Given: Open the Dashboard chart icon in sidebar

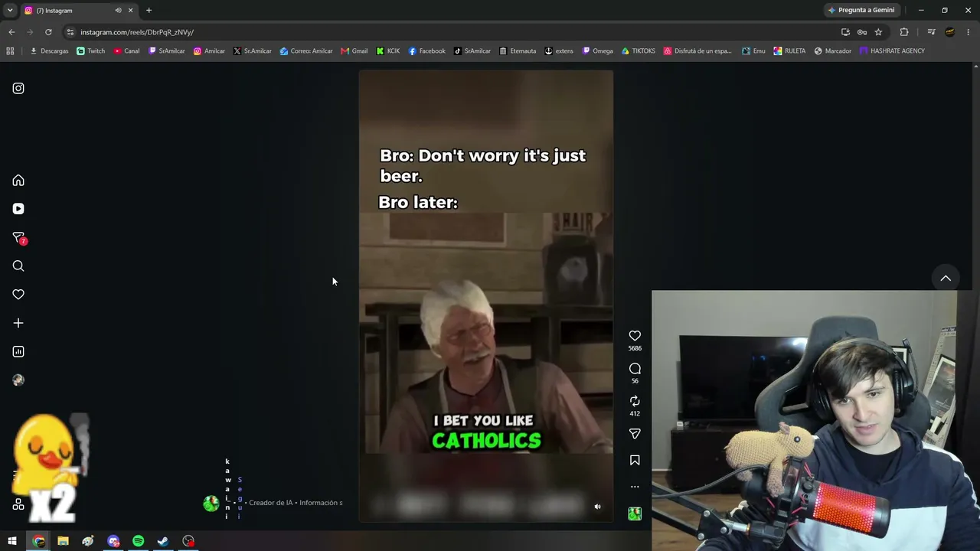Looking at the screenshot, I should point(18,352).
